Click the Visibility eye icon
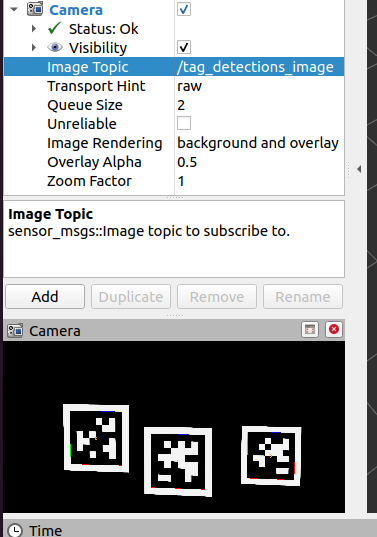 55,47
